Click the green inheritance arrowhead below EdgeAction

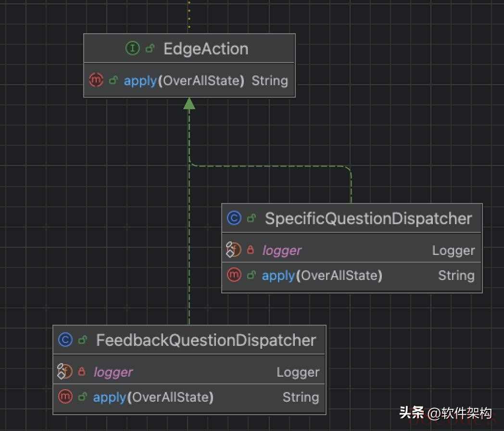(x=189, y=103)
